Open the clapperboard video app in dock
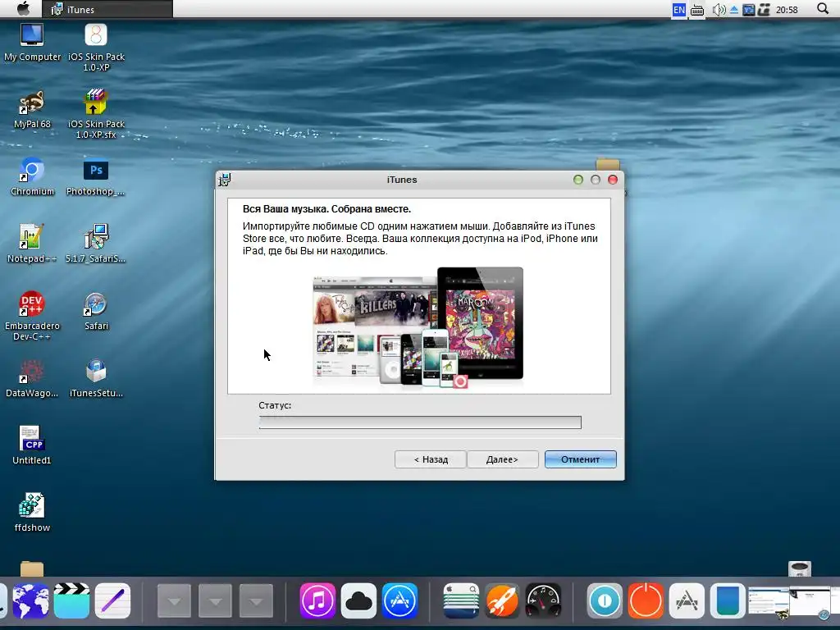 (71, 601)
